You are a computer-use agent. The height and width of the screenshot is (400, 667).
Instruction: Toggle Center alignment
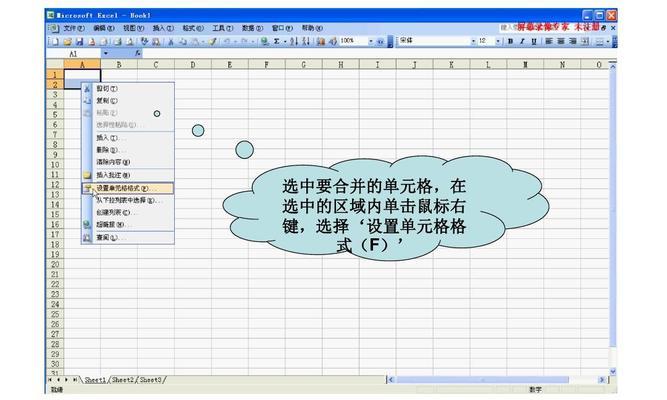[561, 41]
